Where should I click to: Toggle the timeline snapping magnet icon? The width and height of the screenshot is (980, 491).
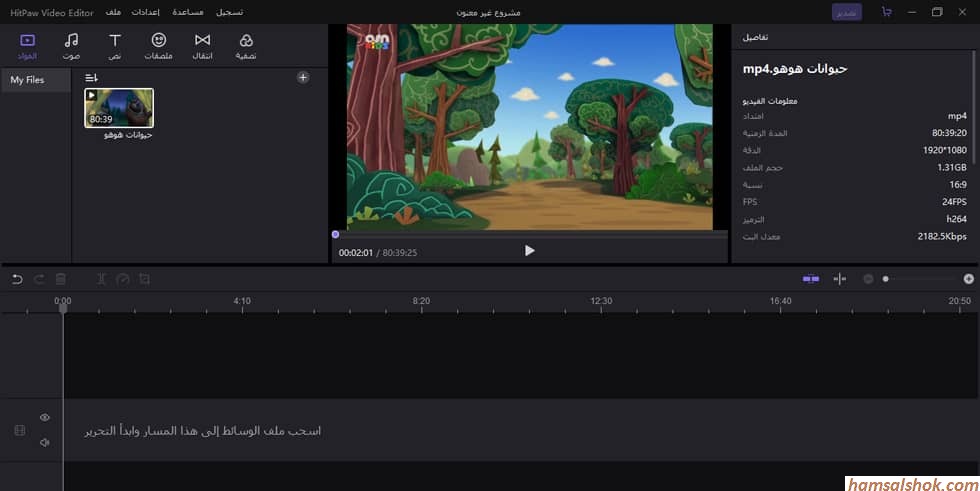click(x=811, y=279)
